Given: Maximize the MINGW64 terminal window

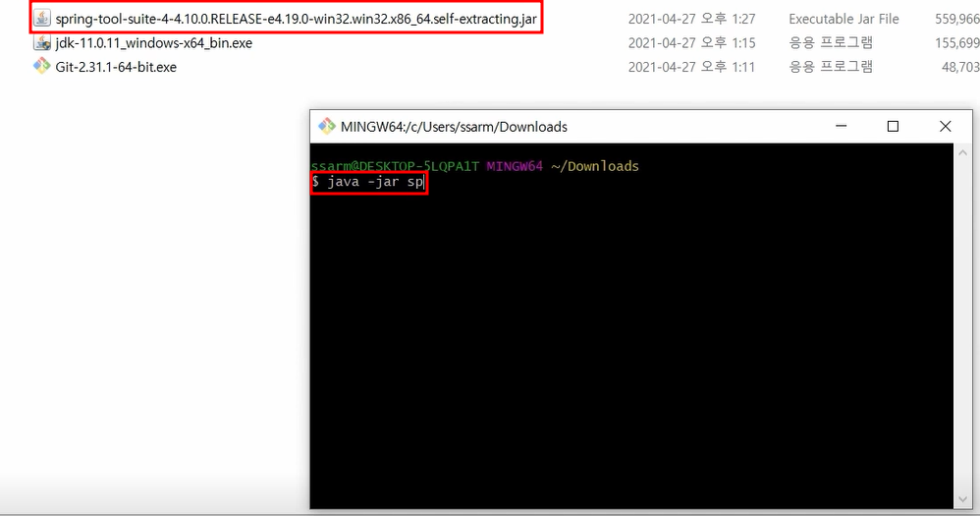Looking at the screenshot, I should [894, 127].
